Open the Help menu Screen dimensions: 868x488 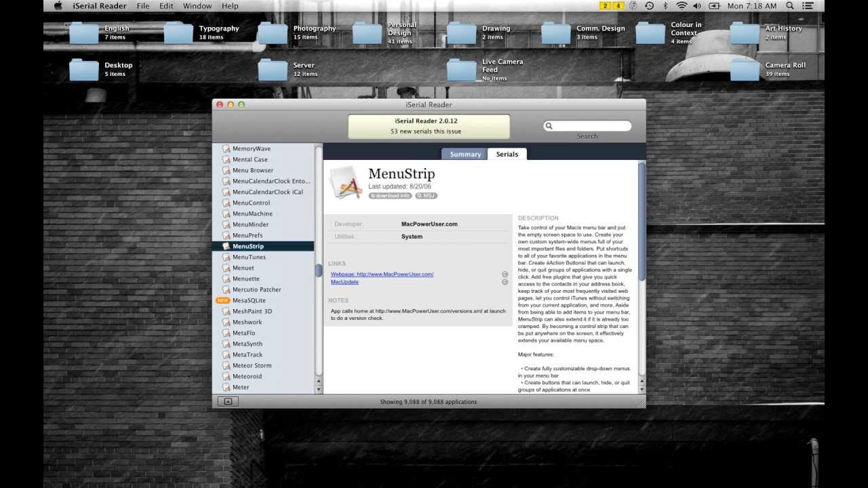230,6
